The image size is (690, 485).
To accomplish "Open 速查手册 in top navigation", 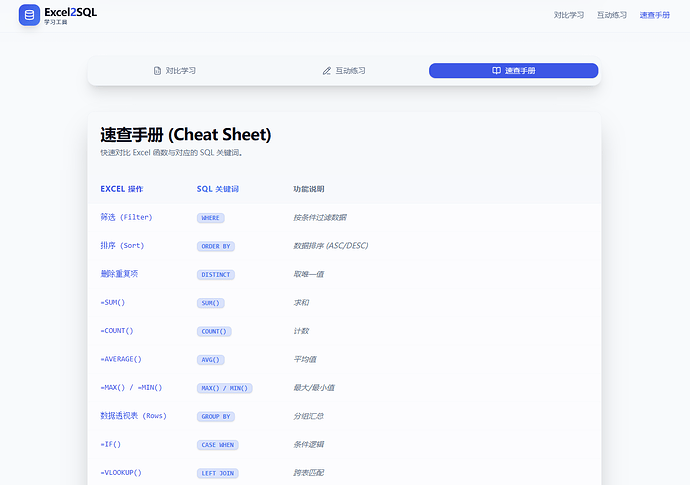I will pyautogui.click(x=654, y=15).
